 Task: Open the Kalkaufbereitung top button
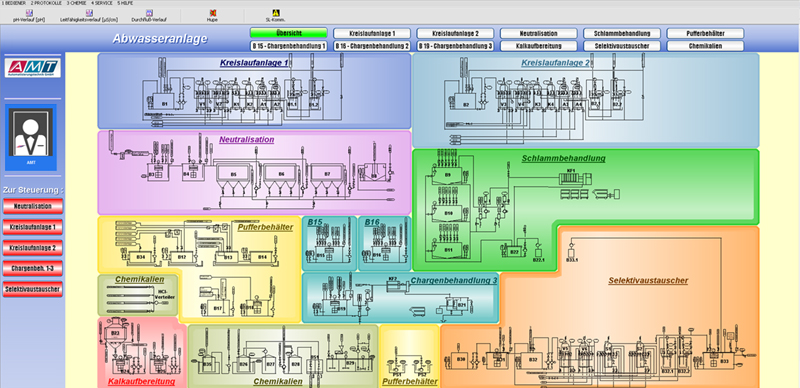pyautogui.click(x=538, y=46)
